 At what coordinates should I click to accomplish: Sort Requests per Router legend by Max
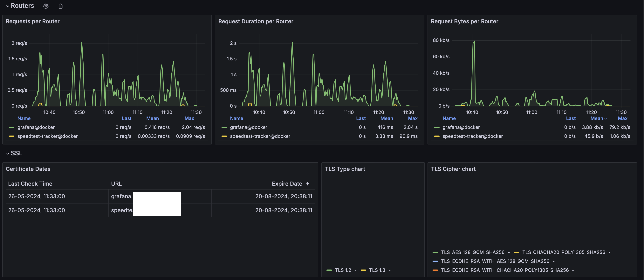[x=189, y=118]
